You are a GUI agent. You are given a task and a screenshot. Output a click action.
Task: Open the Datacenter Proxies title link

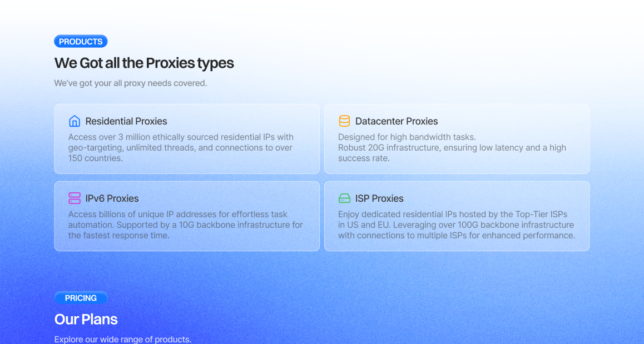tap(397, 121)
